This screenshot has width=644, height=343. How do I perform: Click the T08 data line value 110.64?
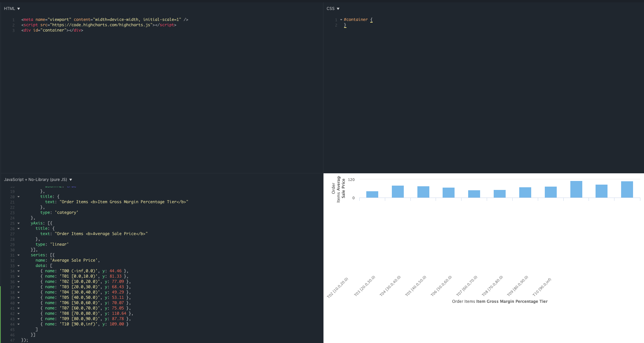tap(119, 313)
